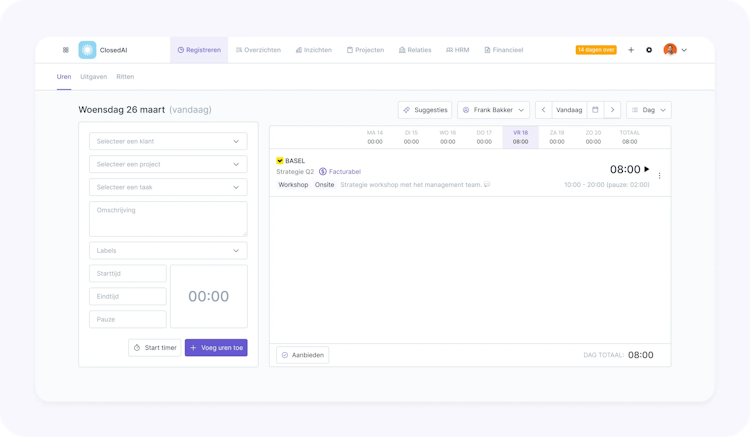Expand Selecteer een klant dropdown
750x437 pixels.
point(168,142)
